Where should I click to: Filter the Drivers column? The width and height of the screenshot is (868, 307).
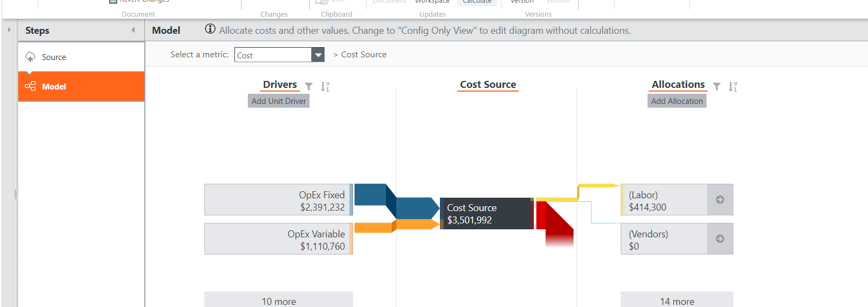309,86
